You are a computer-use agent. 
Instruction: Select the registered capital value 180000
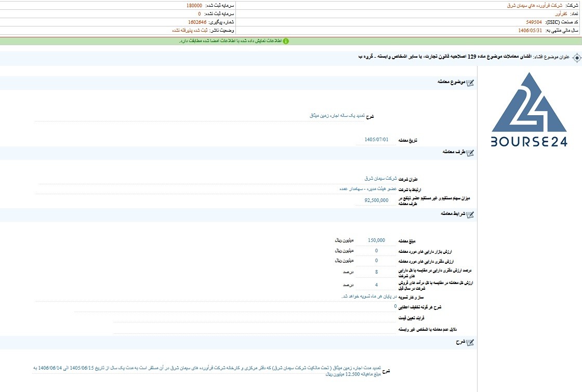194,6
